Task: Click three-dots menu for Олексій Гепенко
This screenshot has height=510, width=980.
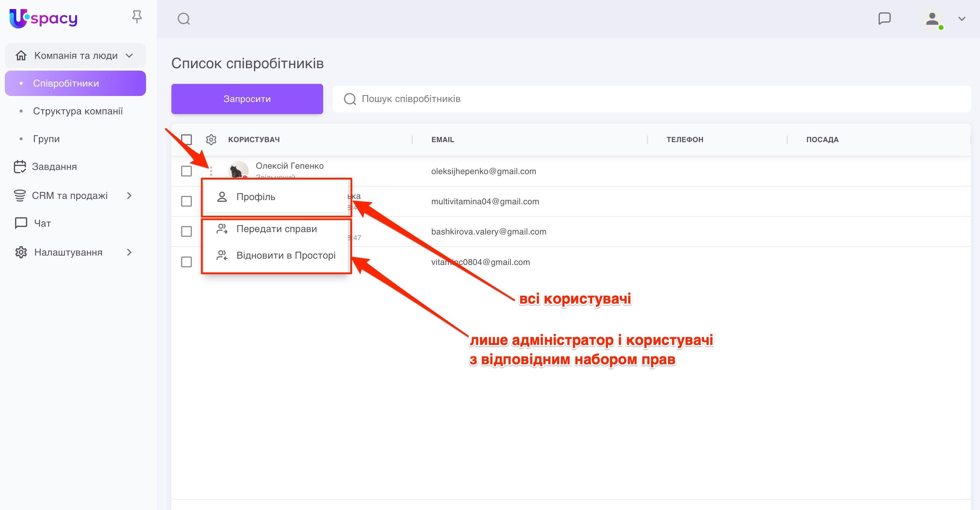Action: 211,171
